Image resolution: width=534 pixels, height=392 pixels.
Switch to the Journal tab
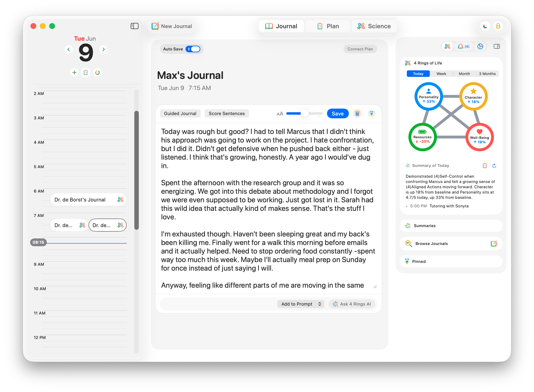(x=281, y=26)
